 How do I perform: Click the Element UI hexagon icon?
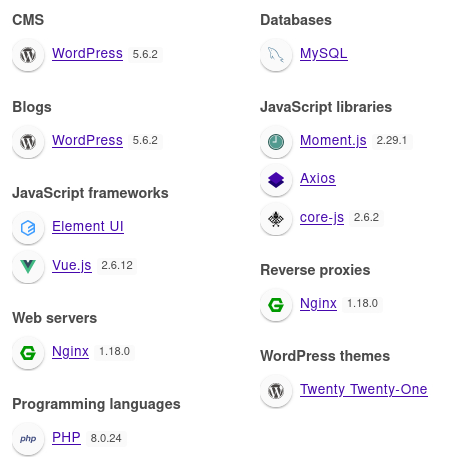tap(28, 228)
